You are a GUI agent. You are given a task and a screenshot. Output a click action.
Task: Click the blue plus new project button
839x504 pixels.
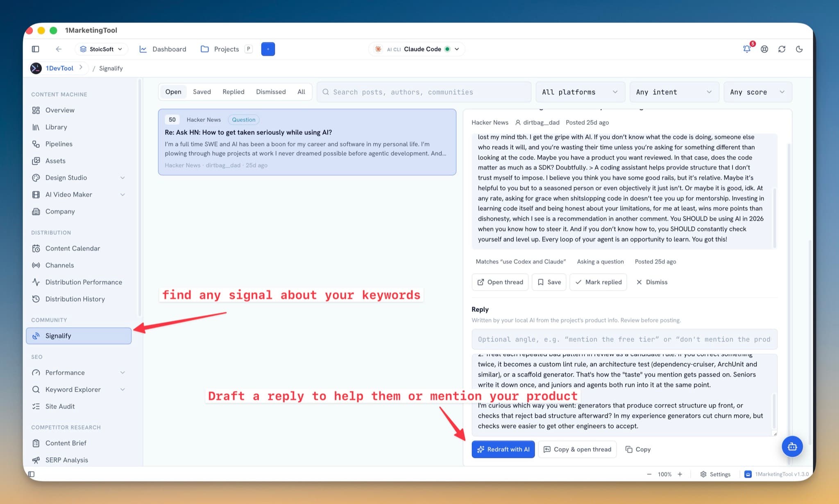pos(268,49)
